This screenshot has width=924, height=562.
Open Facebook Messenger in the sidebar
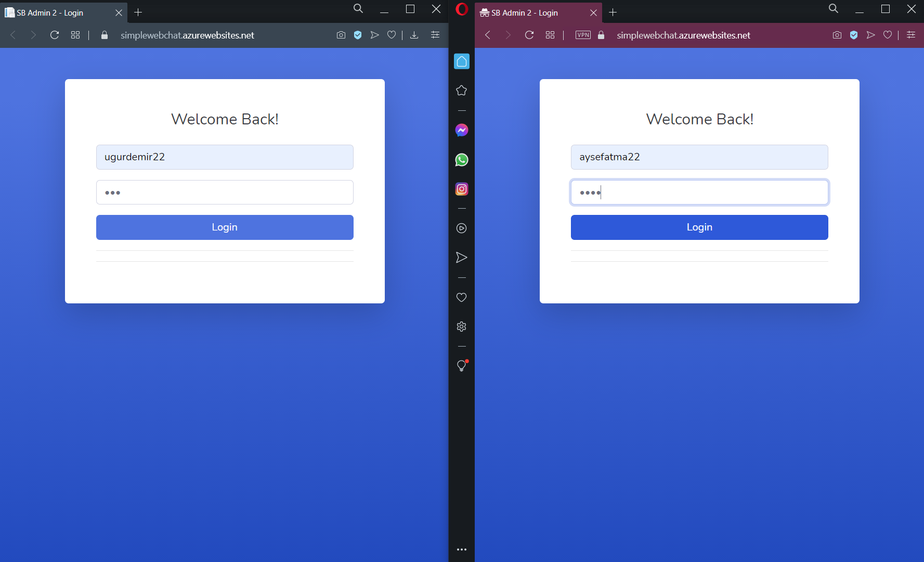(x=461, y=130)
